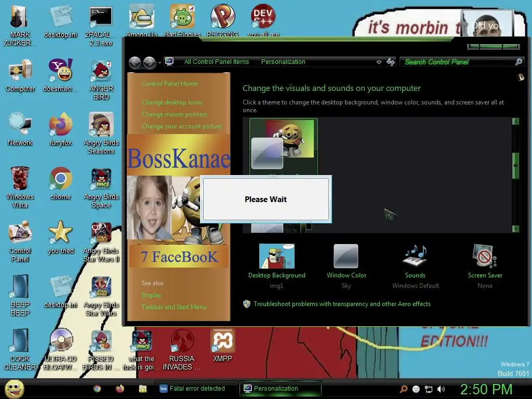Click Personalization breadcrumb segment
The image size is (532, 399).
pyautogui.click(x=283, y=62)
